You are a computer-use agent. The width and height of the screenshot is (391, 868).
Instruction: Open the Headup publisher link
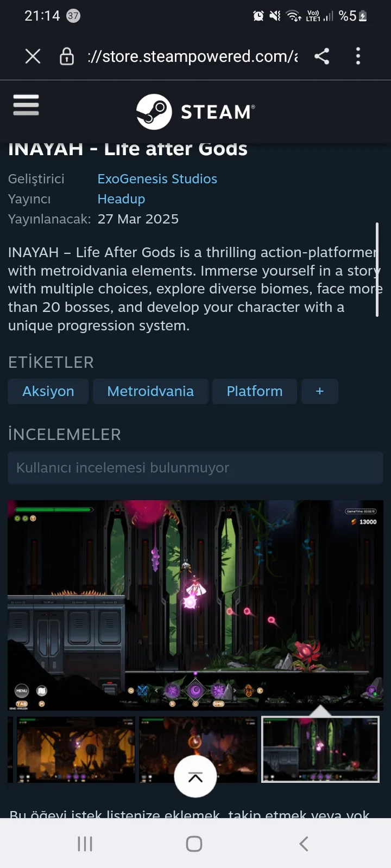click(121, 199)
